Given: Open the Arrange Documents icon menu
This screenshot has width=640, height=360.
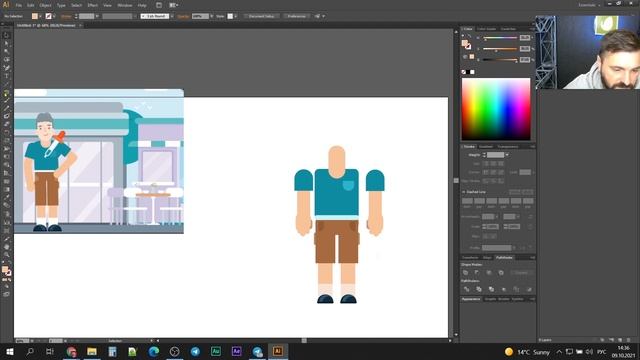Looking at the screenshot, I should [x=173, y=5].
